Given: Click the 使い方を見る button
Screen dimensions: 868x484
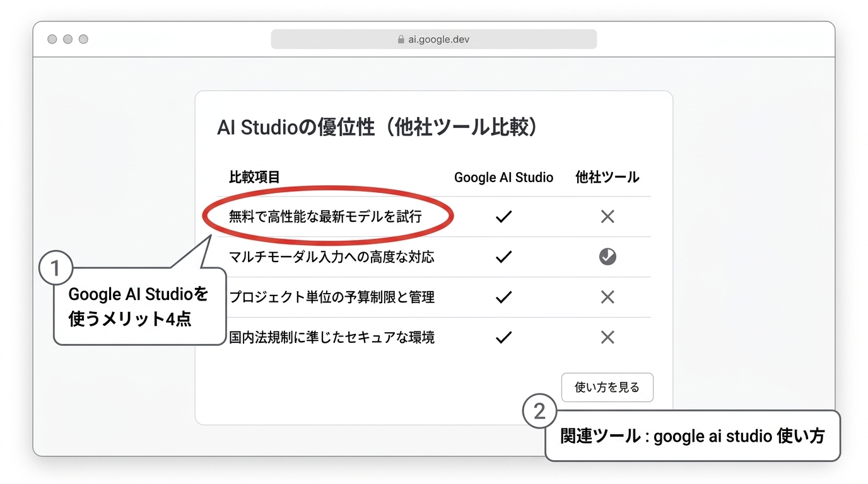Looking at the screenshot, I should click(607, 387).
